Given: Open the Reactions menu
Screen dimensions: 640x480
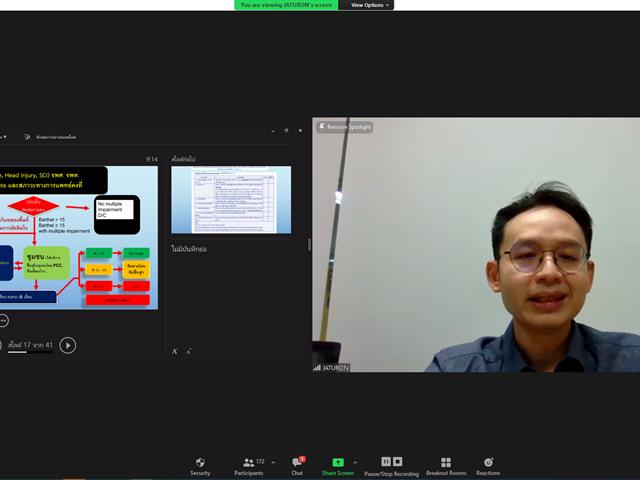Looking at the screenshot, I should point(488,466).
